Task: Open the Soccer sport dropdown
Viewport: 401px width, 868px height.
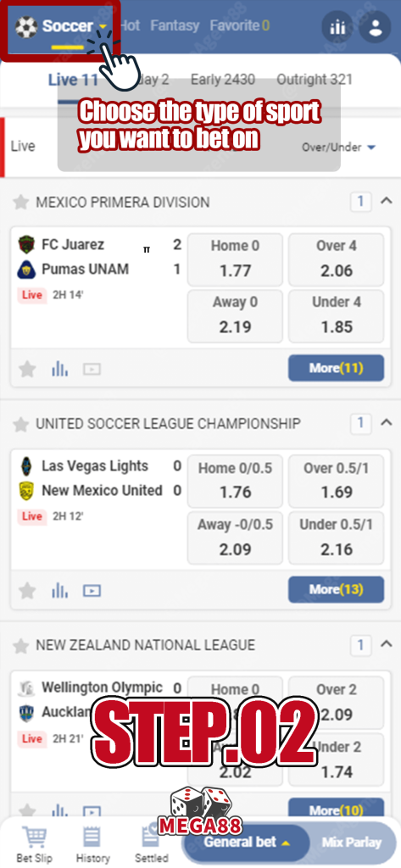Action: pyautogui.click(x=62, y=26)
